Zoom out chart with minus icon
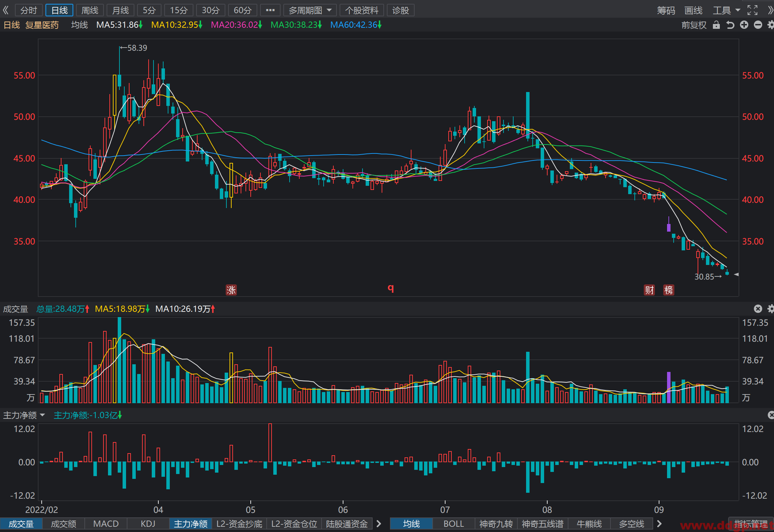Image resolution: width=774 pixels, height=532 pixels. (x=758, y=25)
